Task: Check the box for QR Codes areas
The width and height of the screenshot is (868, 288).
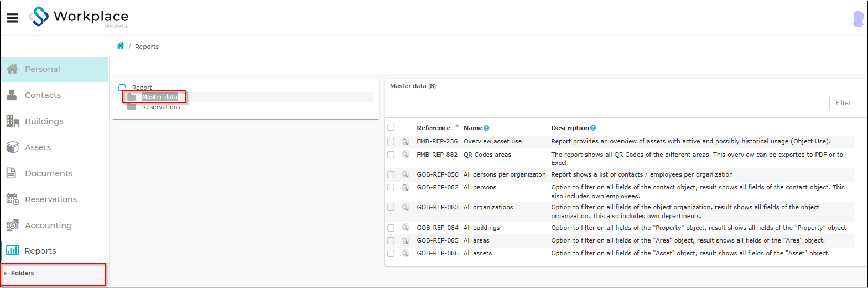Action: click(x=391, y=155)
